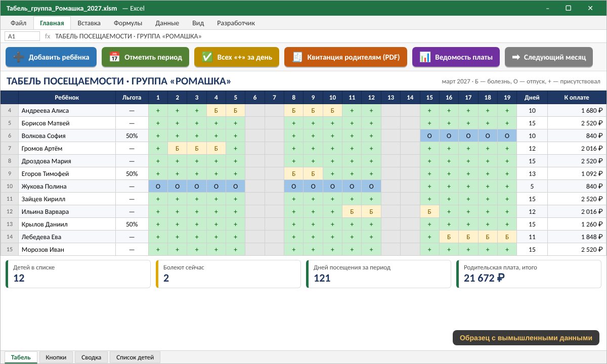This screenshot has width=607, height=364.
Task: Click the Всех «+» за день button
Action: point(237,57)
